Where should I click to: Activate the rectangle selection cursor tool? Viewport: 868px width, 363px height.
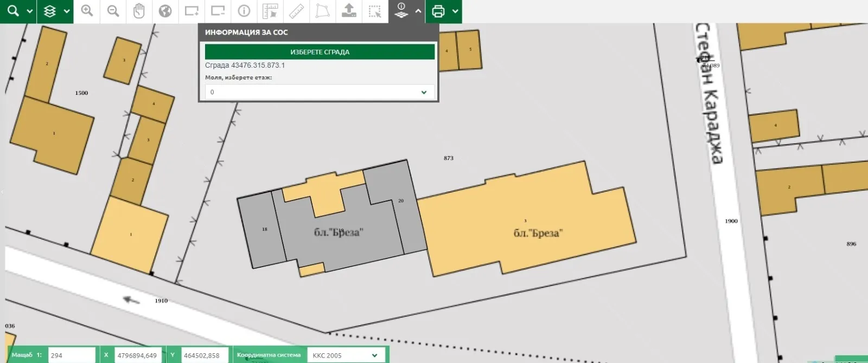(x=375, y=11)
